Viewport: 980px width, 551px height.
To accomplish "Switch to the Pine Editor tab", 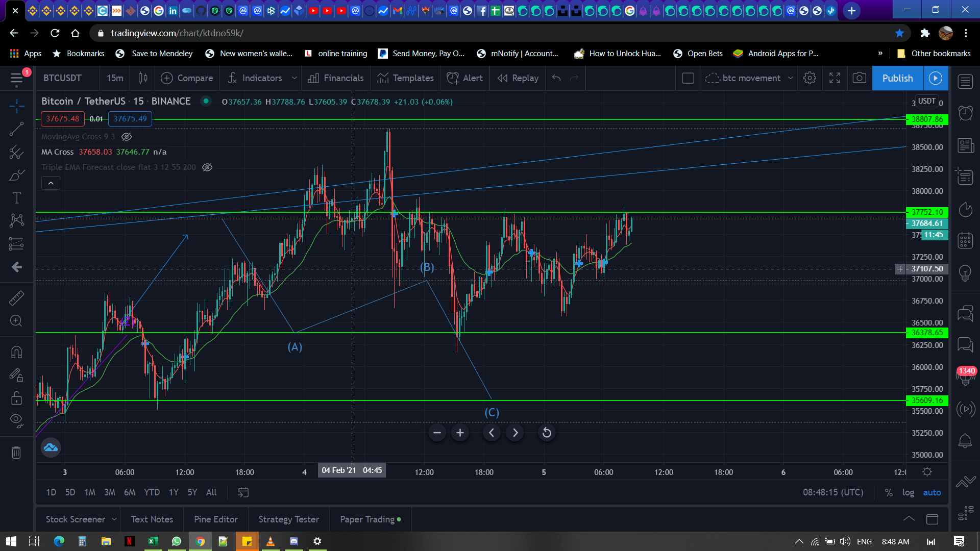I will click(x=215, y=519).
